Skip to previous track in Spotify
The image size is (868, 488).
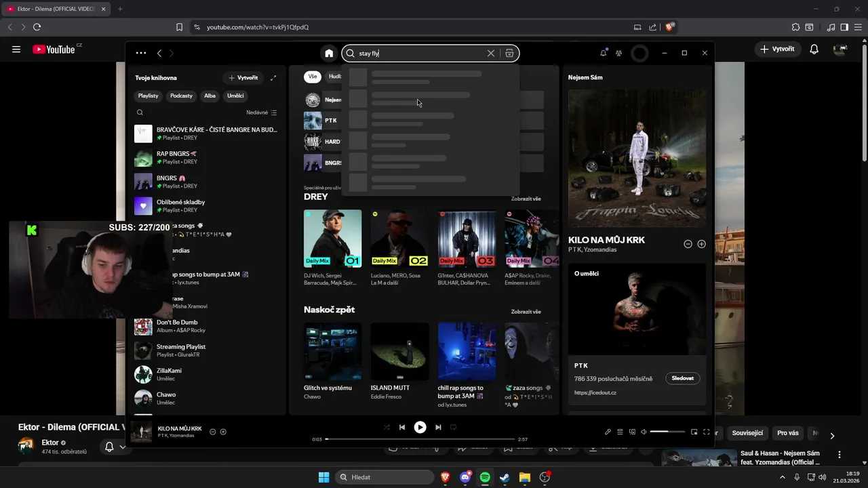pos(402,427)
